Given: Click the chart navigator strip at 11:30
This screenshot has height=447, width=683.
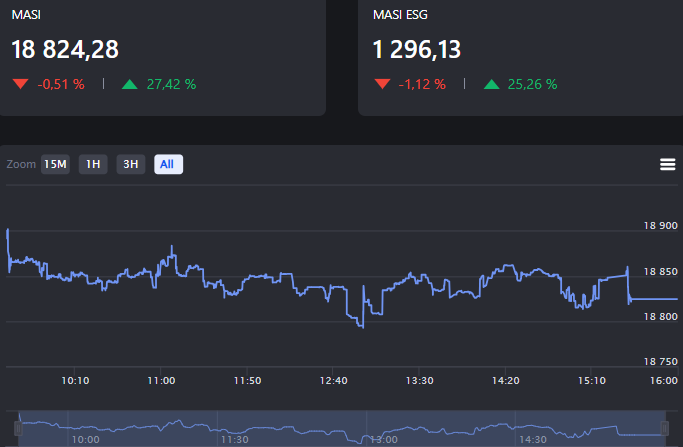Looking at the screenshot, I should click(234, 428).
